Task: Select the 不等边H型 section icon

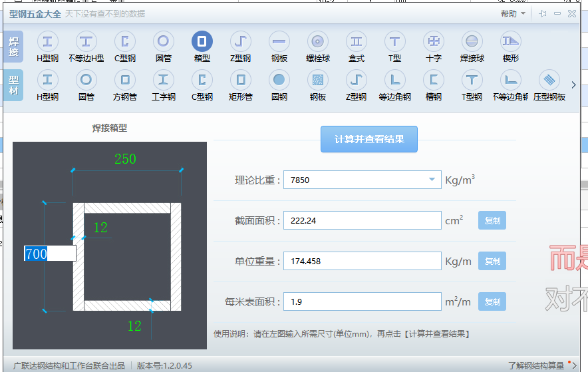Action: [x=86, y=42]
